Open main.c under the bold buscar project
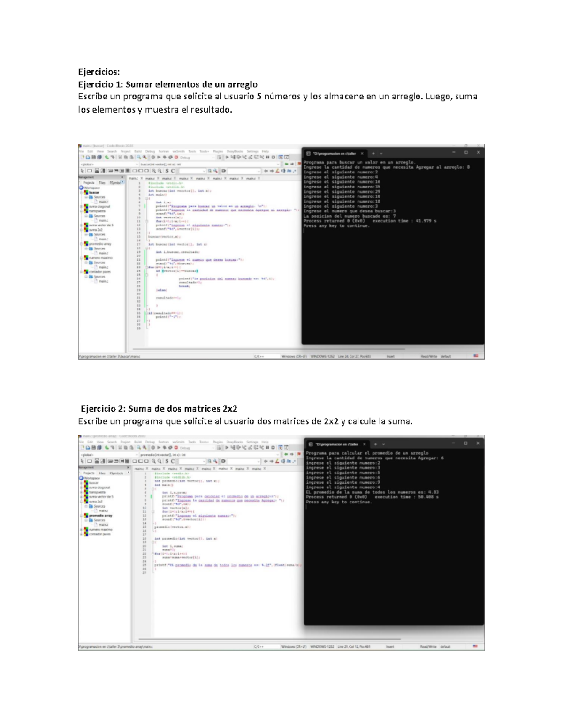 (x=103, y=202)
